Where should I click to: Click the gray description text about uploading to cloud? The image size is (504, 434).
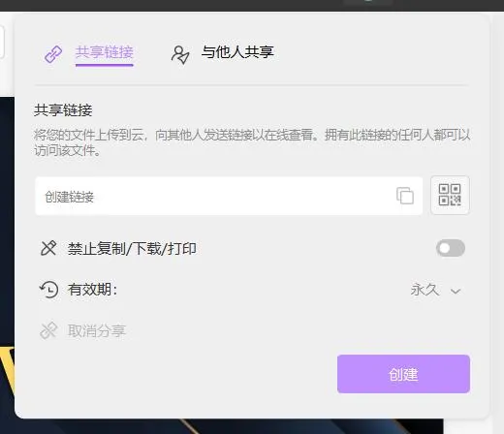252,142
